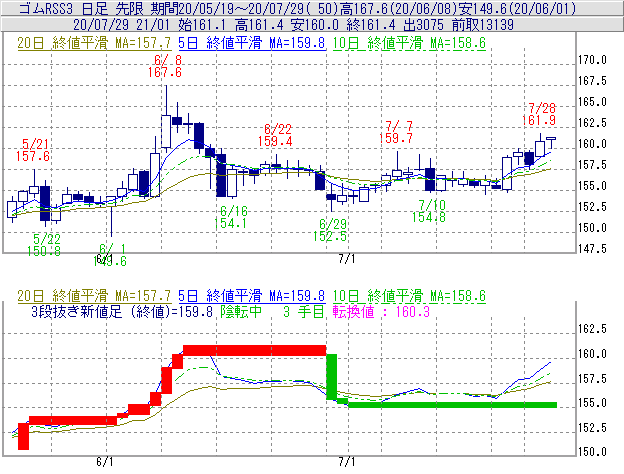Viewport: 624px width, 474px height.
Task: Click the 3段抜き新値足 (終値)=159.8 label
Action: (x=122, y=312)
